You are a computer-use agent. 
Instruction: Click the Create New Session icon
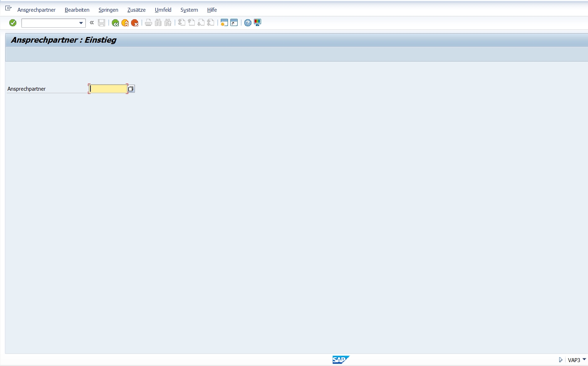click(224, 23)
